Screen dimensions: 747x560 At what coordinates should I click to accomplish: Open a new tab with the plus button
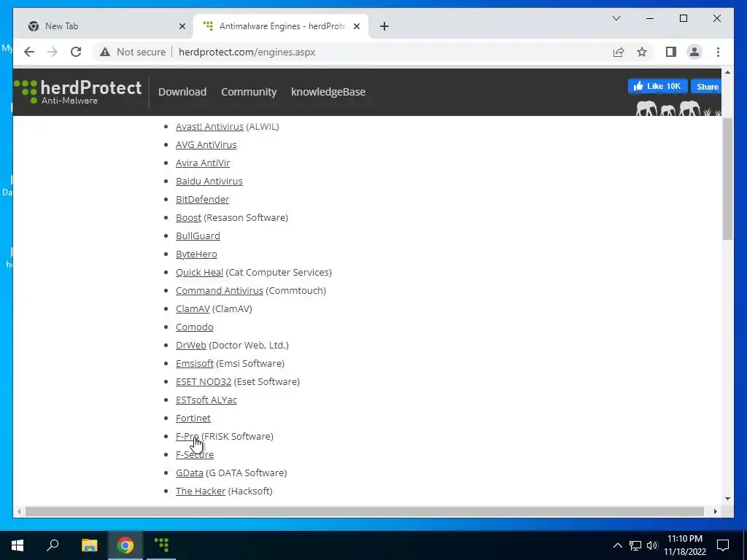point(384,26)
